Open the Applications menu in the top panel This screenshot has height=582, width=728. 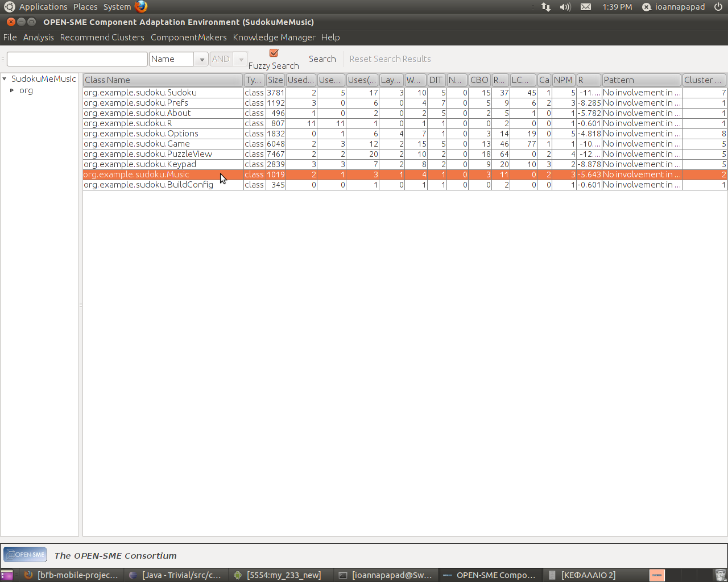click(43, 7)
